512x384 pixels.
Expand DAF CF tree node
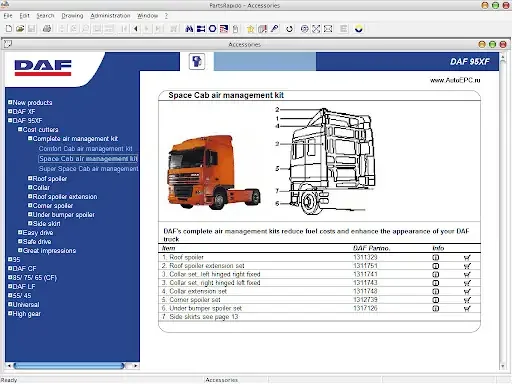pos(10,268)
